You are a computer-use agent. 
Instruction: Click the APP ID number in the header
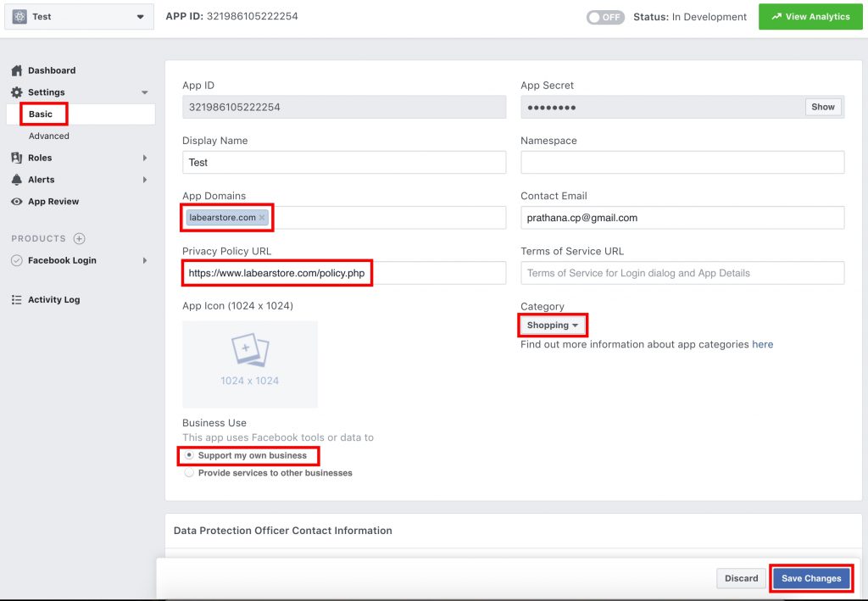(252, 16)
